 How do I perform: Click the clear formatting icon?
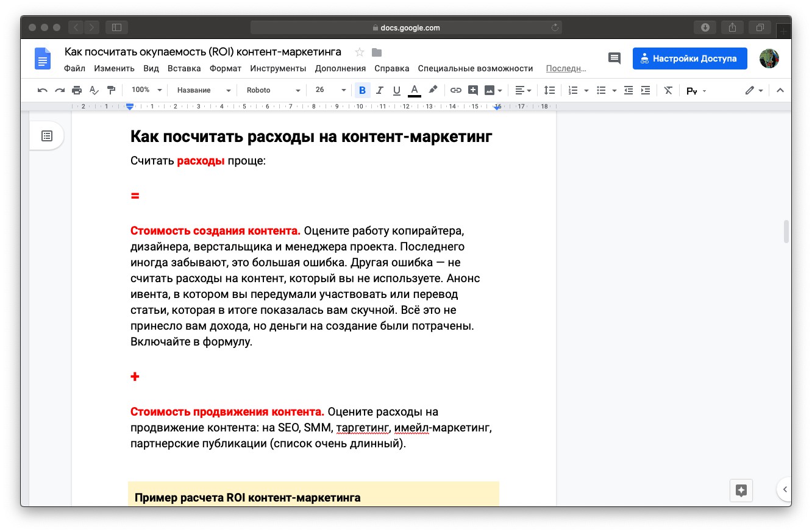pyautogui.click(x=668, y=90)
